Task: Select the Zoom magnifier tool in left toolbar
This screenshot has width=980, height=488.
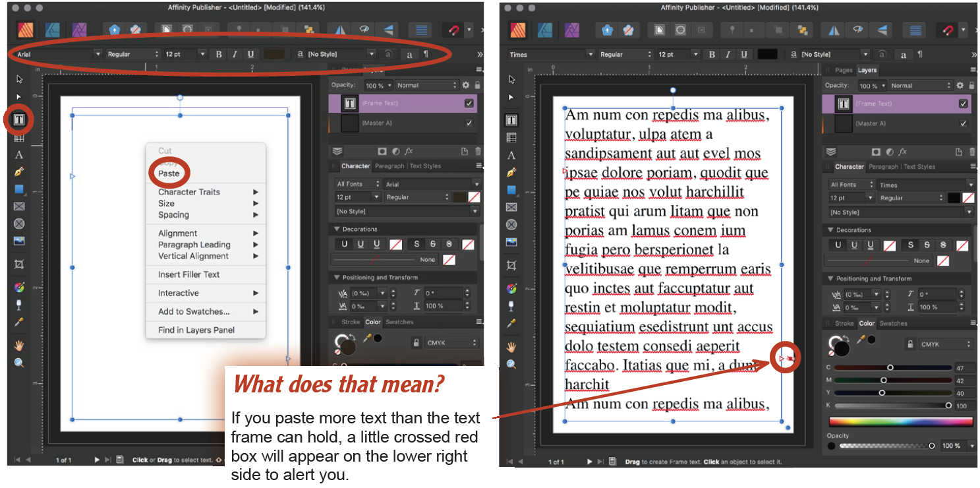Action: 19,362
